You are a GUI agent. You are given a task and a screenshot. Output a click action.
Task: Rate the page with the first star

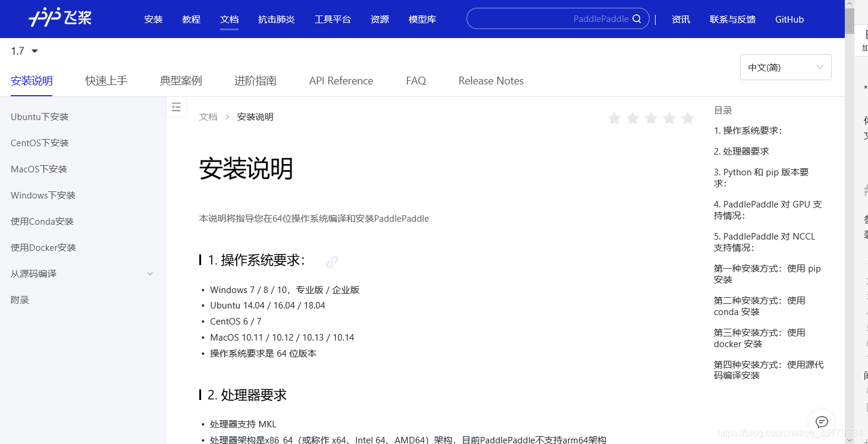click(615, 118)
